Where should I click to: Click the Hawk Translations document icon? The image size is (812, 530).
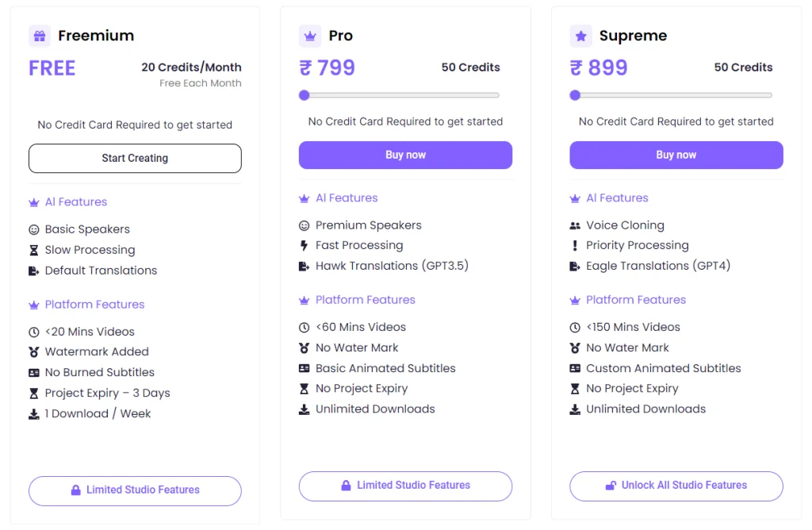coord(304,267)
